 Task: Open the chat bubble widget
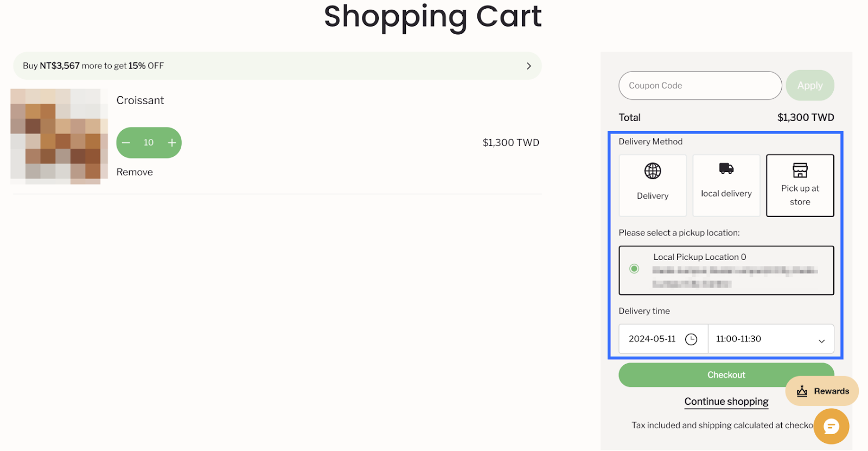pyautogui.click(x=831, y=427)
